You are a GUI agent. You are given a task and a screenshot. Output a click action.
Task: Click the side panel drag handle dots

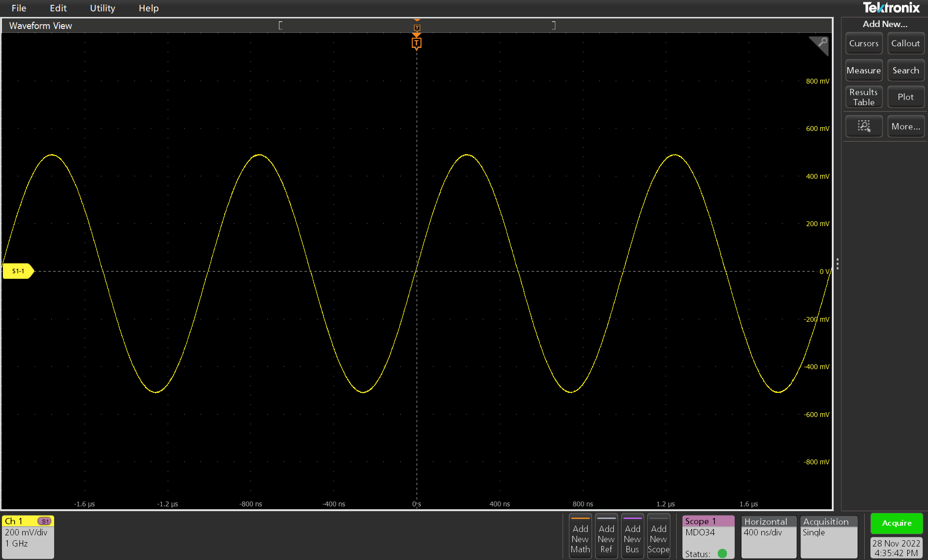pyautogui.click(x=837, y=264)
